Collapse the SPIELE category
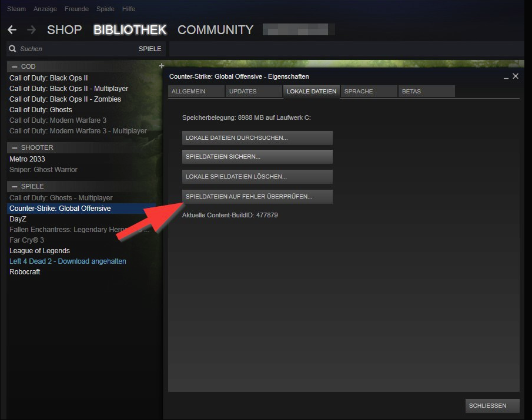The image size is (532, 420). [15, 186]
